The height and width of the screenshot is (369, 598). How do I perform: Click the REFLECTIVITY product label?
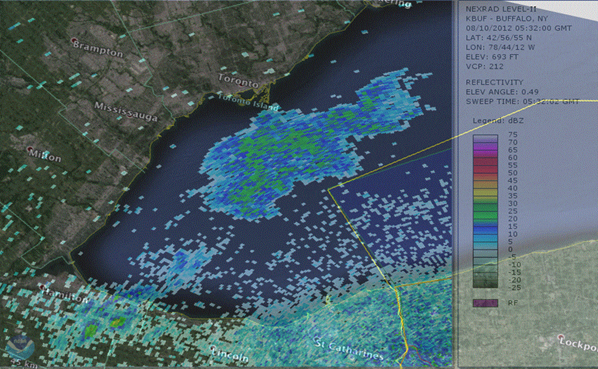tap(495, 82)
